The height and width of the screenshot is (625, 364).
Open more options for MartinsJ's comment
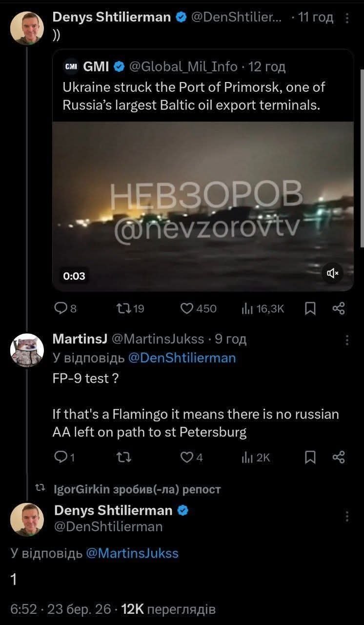[x=347, y=339]
